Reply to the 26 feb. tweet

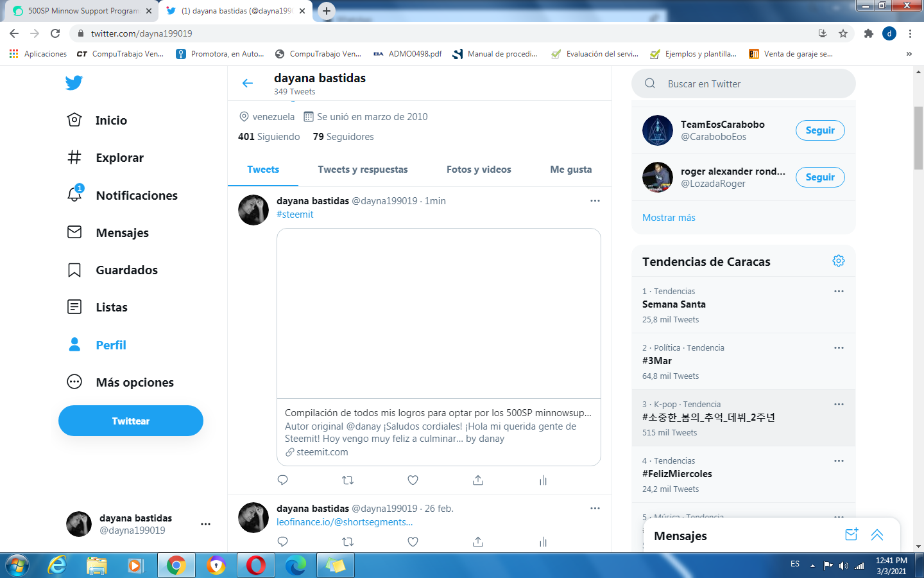click(x=282, y=541)
